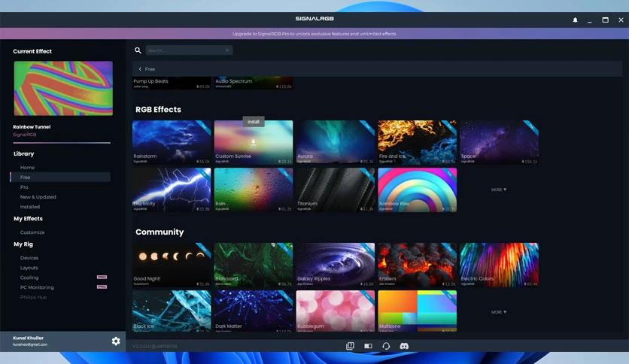Select the Rainbow Rise effect
629x364 pixels.
click(417, 190)
